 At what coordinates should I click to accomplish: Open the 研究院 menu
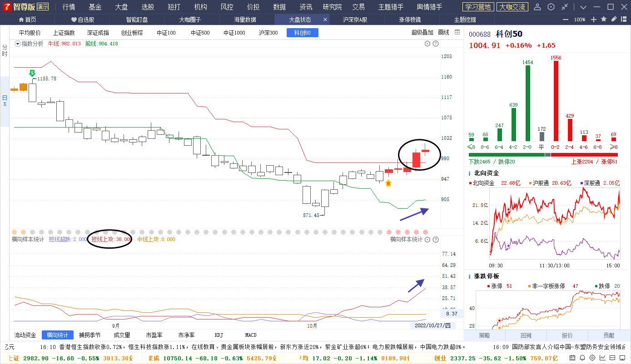333,7
